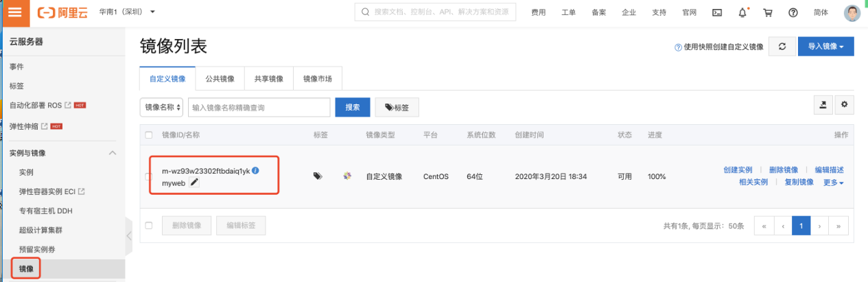Click the bottom 删除镜像 button
This screenshot has width=868, height=282.
[187, 225]
